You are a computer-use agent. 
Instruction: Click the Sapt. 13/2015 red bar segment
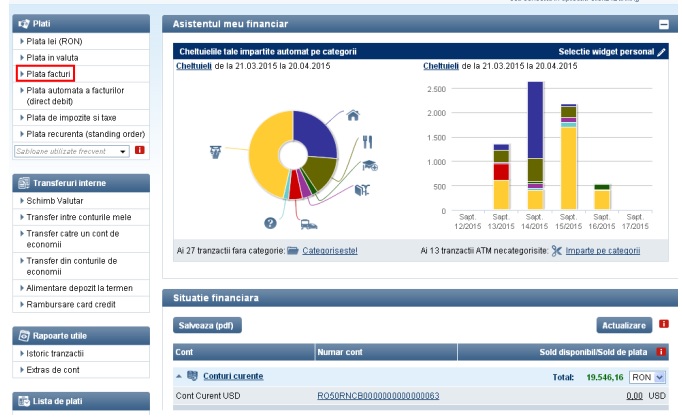point(501,172)
